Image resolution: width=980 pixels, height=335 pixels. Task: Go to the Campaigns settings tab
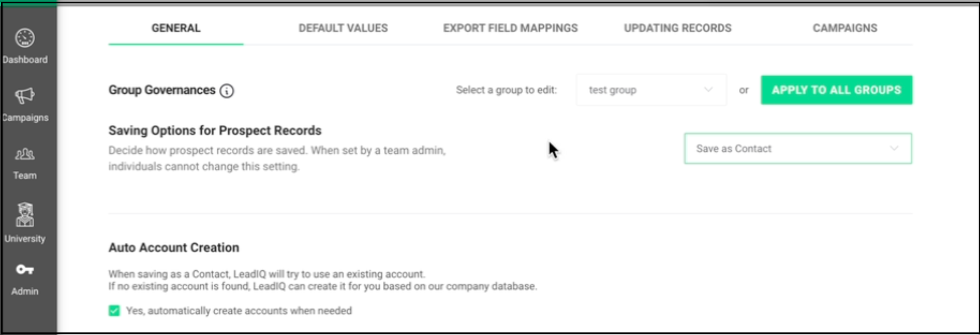(845, 28)
